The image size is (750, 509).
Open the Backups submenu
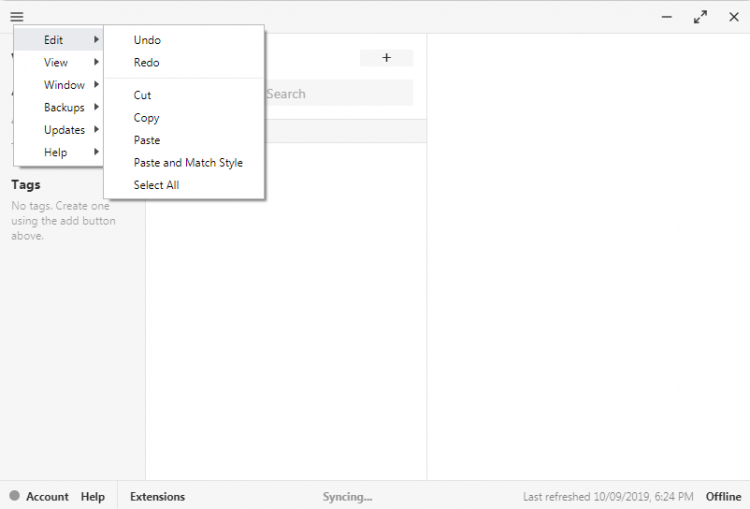tap(58, 107)
